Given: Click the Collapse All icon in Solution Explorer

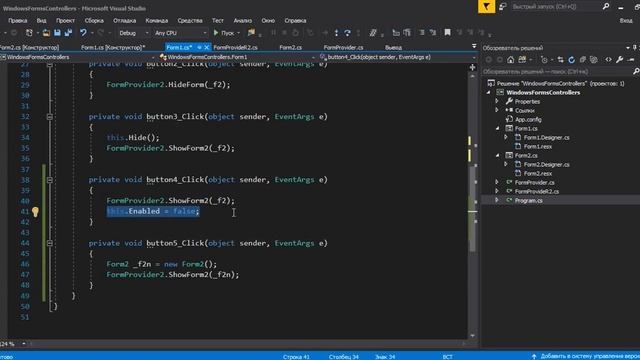Looking at the screenshot, I should pyautogui.click(x=582, y=60).
